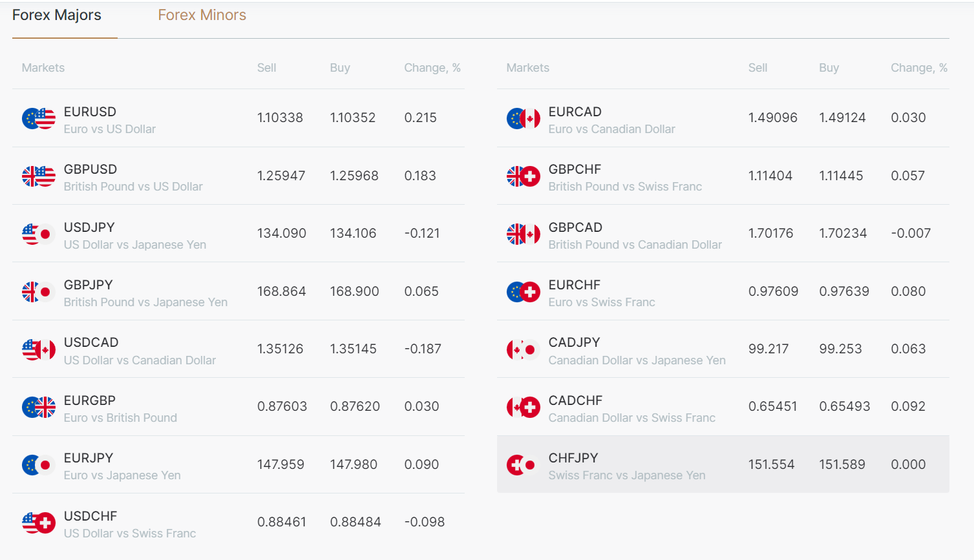This screenshot has width=974, height=560.
Task: Open the CHFJPY market name
Action: 573,458
